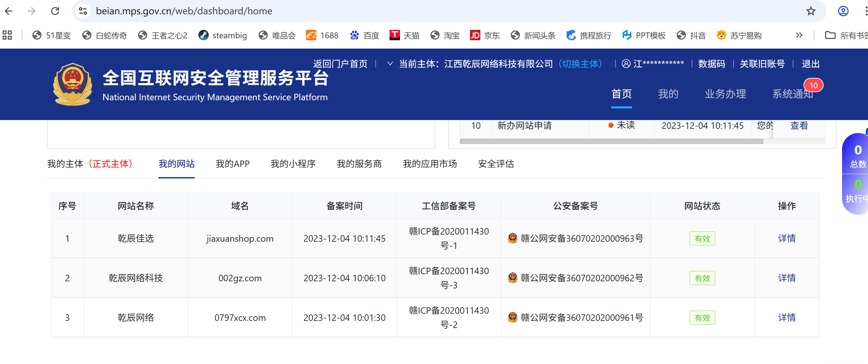Click the police emblem platform logo
The image size is (868, 364).
(x=73, y=84)
